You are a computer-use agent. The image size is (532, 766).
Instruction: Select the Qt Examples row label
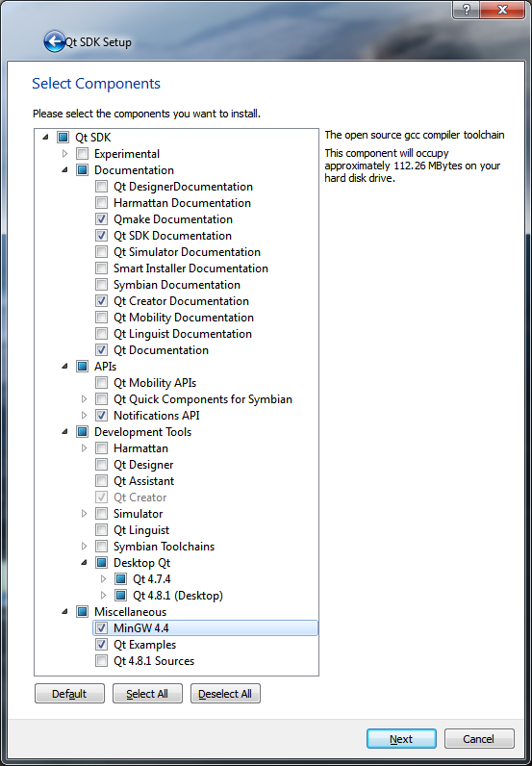144,645
